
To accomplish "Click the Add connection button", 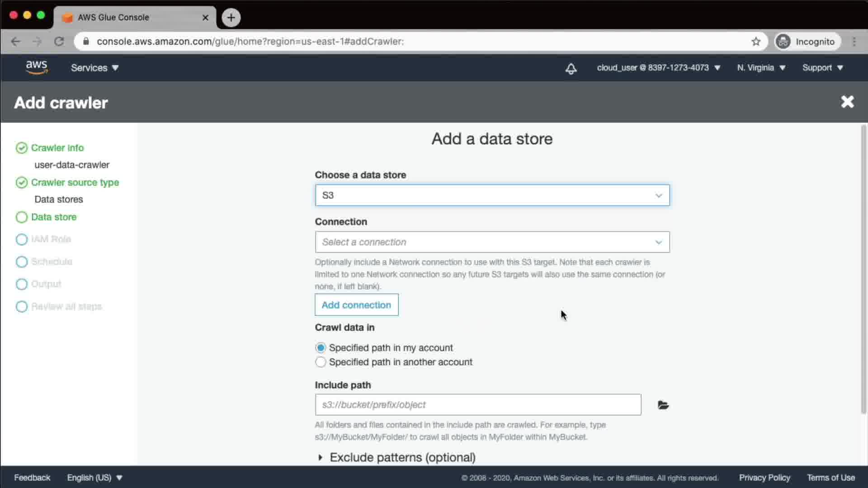I will click(x=356, y=305).
